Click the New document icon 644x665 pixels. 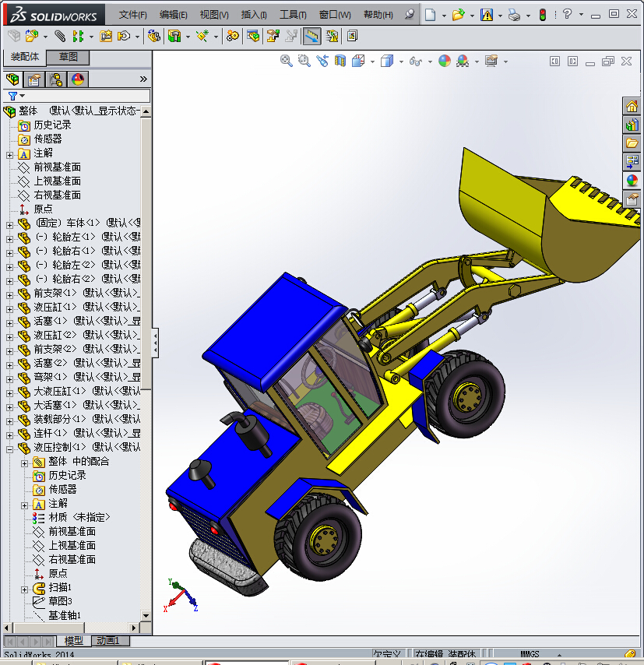430,15
